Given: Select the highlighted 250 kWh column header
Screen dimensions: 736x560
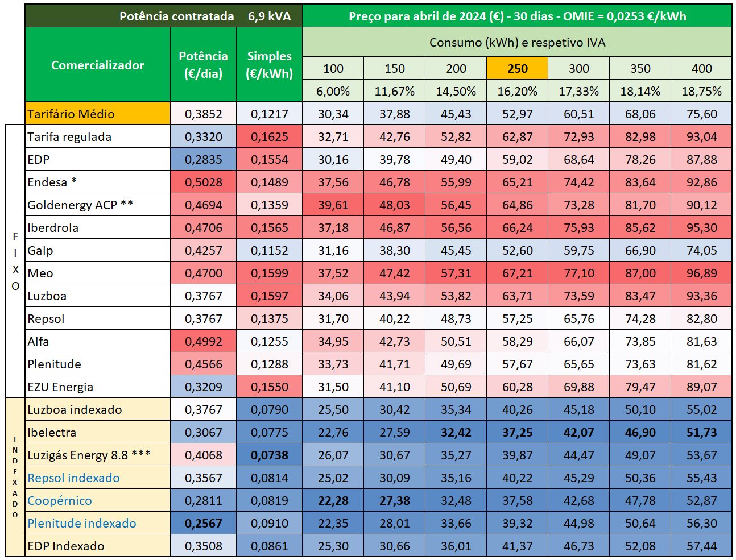Looking at the screenshot, I should point(517,69).
